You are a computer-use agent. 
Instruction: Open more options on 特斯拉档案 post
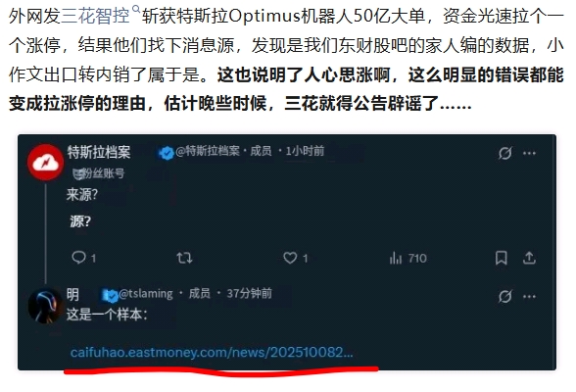point(529,153)
